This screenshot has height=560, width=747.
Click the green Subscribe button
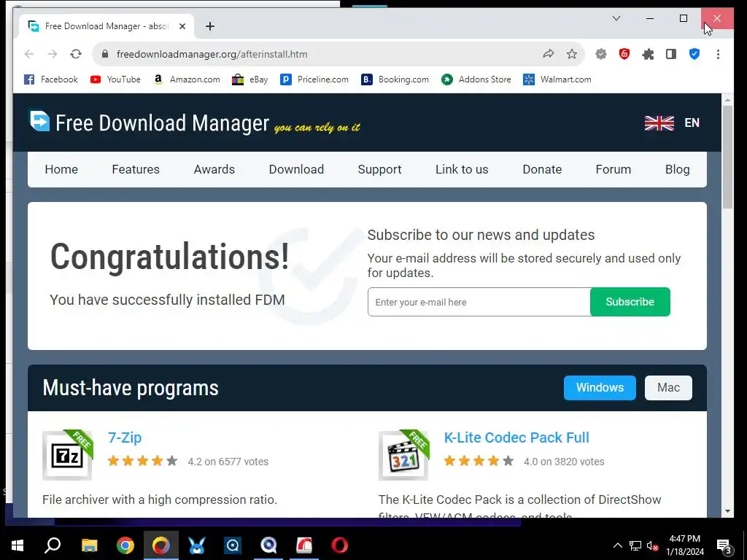pos(630,302)
